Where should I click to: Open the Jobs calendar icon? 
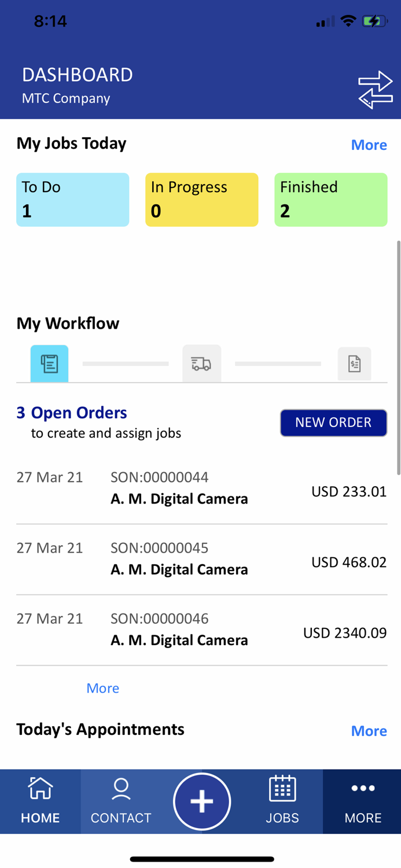coord(282,789)
